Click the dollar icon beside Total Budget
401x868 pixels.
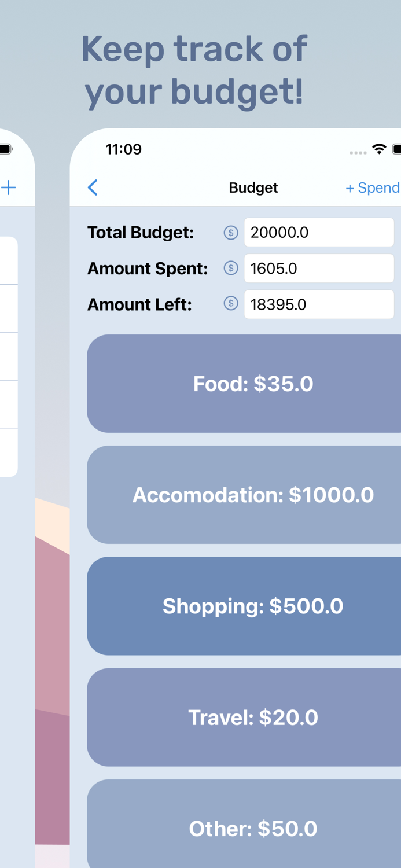230,232
